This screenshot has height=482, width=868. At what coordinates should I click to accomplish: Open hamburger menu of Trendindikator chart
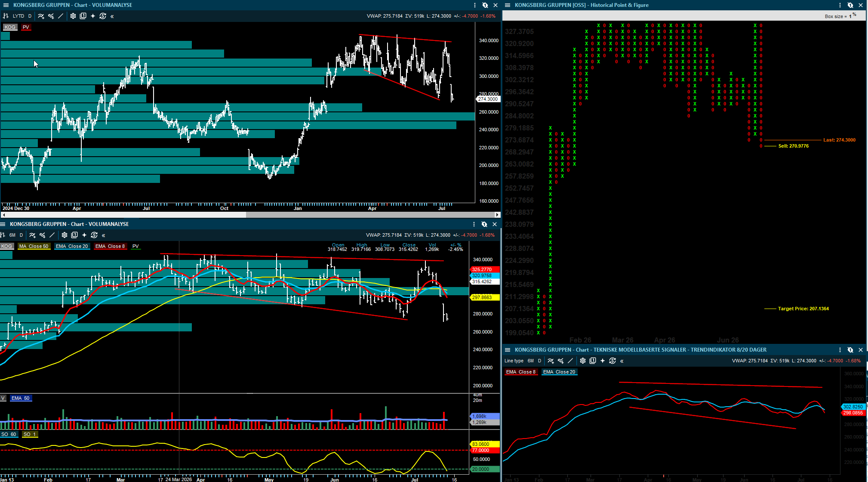pos(508,350)
